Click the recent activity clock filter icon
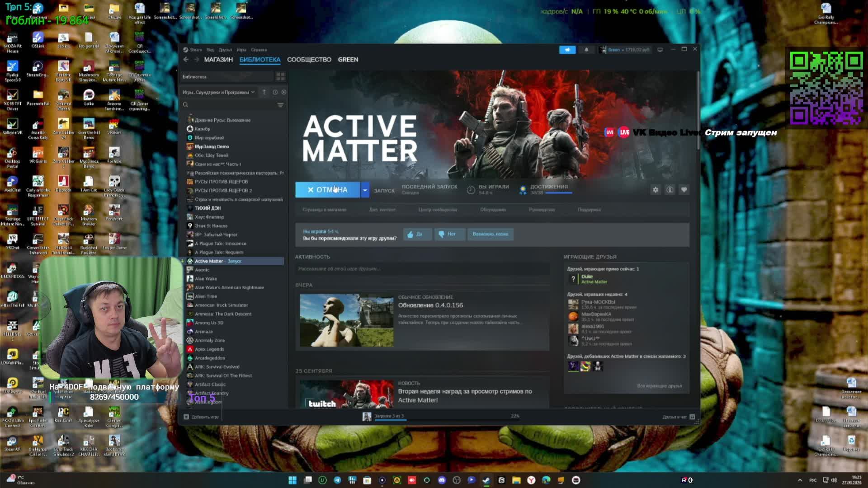The image size is (868, 488). (x=275, y=92)
